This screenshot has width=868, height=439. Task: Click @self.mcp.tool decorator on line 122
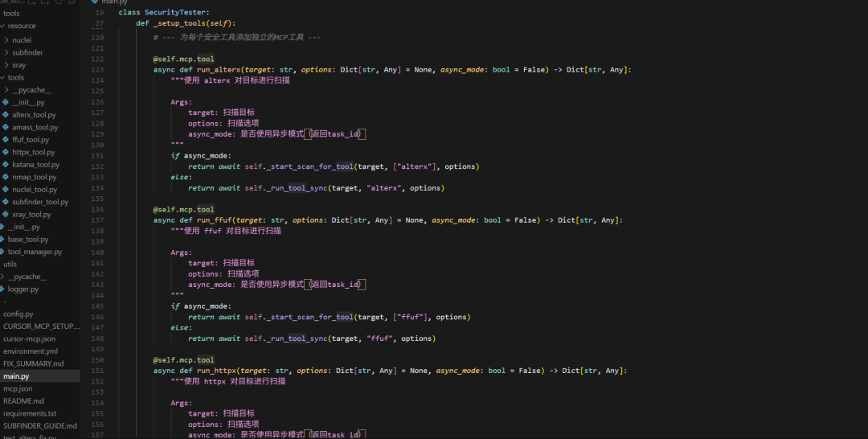tap(184, 59)
